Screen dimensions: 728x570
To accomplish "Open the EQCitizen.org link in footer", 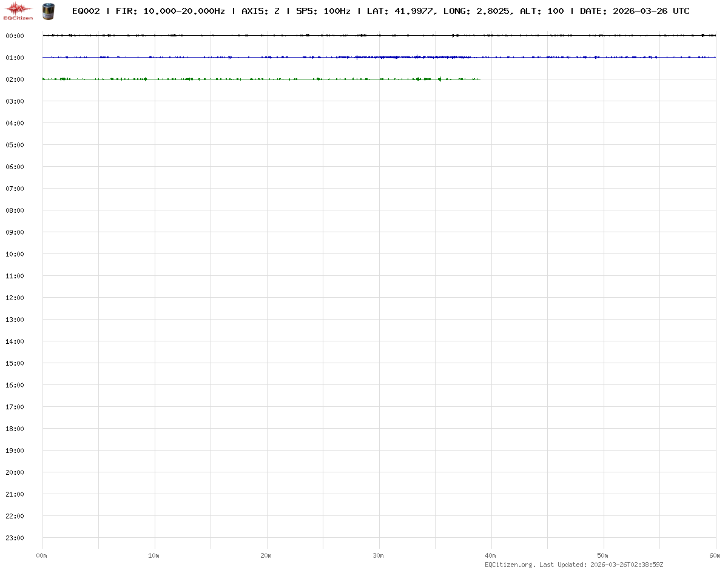I will 510,565.
